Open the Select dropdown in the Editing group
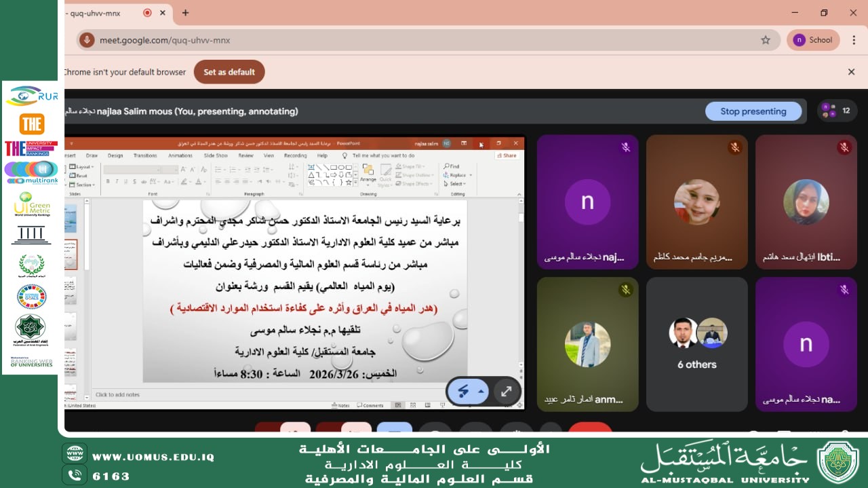This screenshot has height=488, width=868. coord(456,184)
